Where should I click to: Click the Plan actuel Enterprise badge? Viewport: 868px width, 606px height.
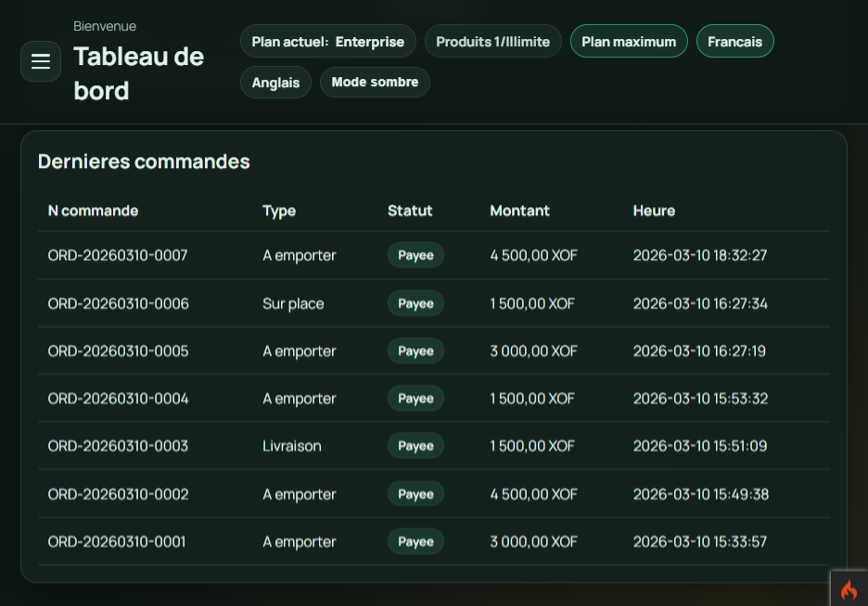pos(327,41)
